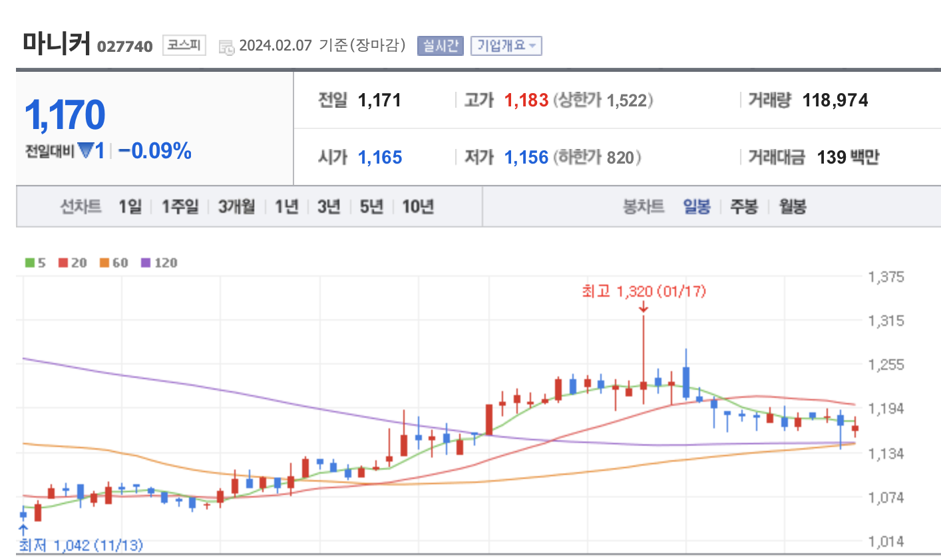Select the 10년 line chart tab
The height and width of the screenshot is (560, 941).
click(418, 207)
